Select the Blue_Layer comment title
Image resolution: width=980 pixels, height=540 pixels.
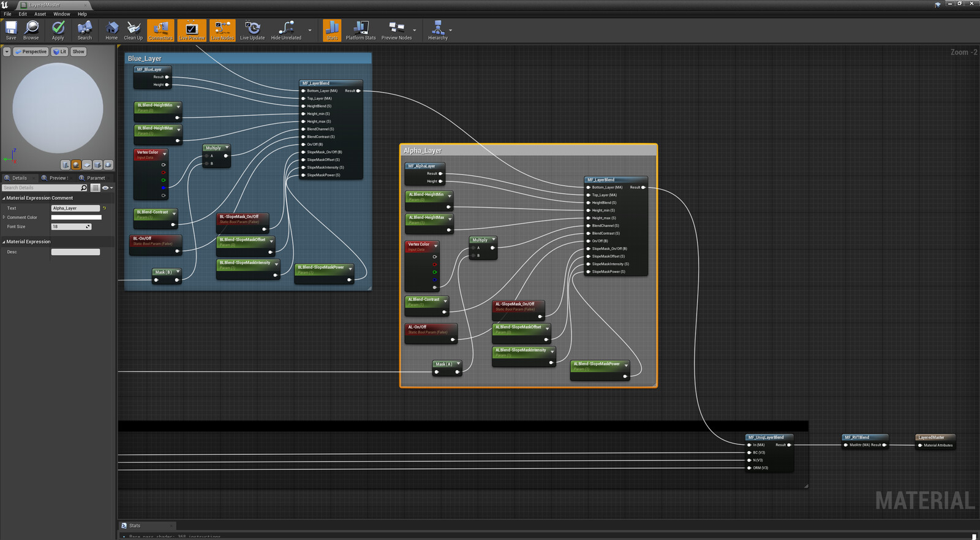click(145, 58)
